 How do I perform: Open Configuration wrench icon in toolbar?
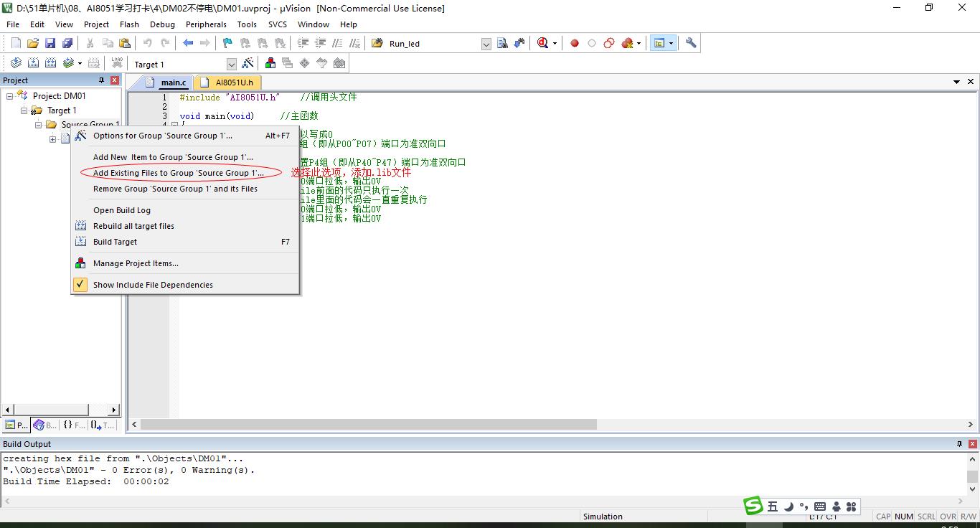click(691, 43)
